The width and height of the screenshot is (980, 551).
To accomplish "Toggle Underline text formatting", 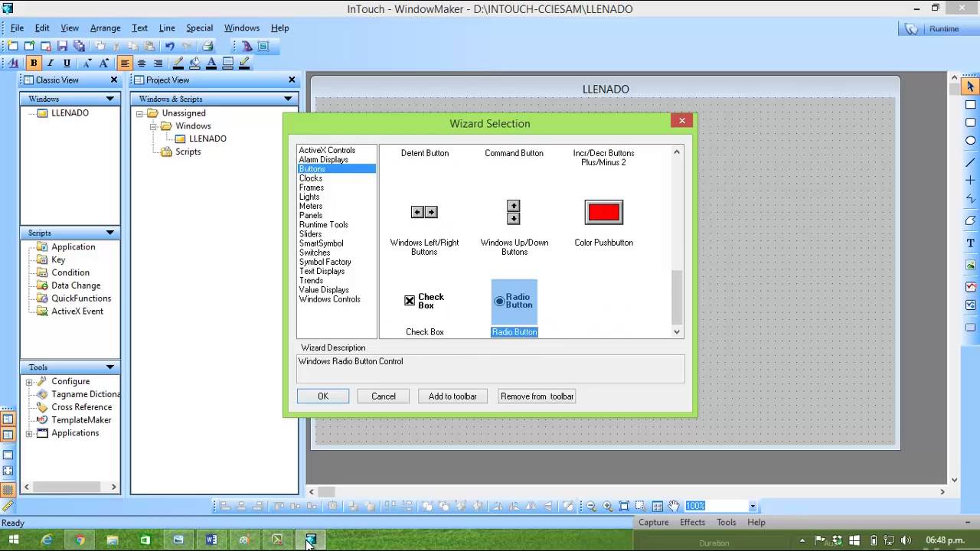I will (67, 63).
